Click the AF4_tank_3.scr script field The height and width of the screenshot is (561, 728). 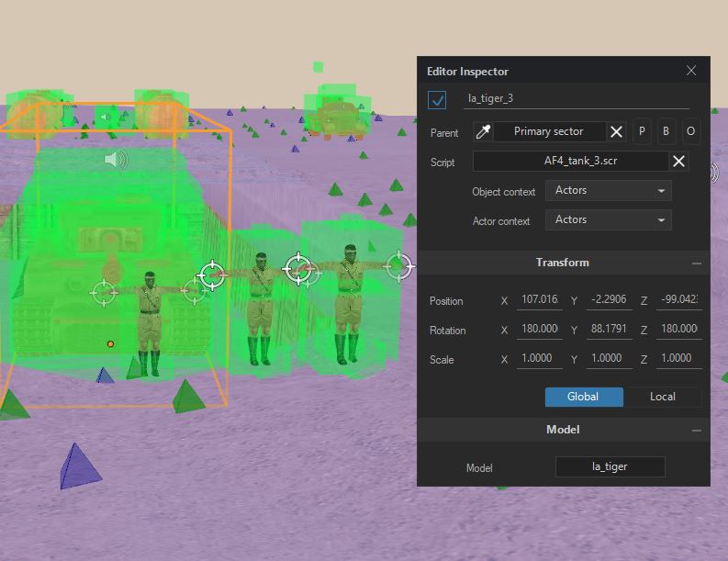tap(570, 162)
